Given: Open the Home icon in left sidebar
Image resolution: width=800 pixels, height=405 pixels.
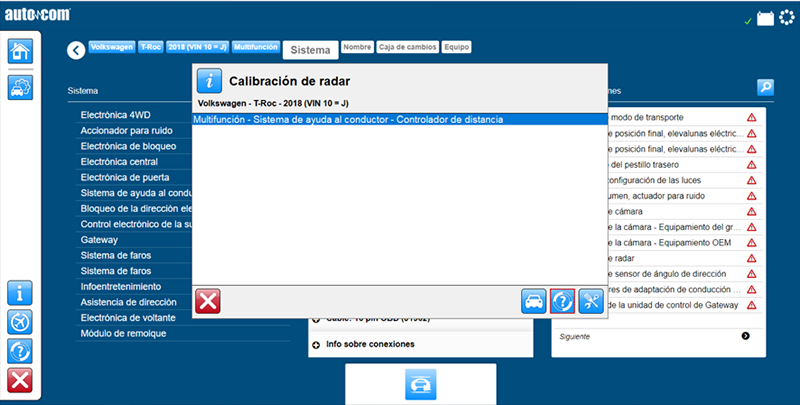Looking at the screenshot, I should (x=20, y=51).
